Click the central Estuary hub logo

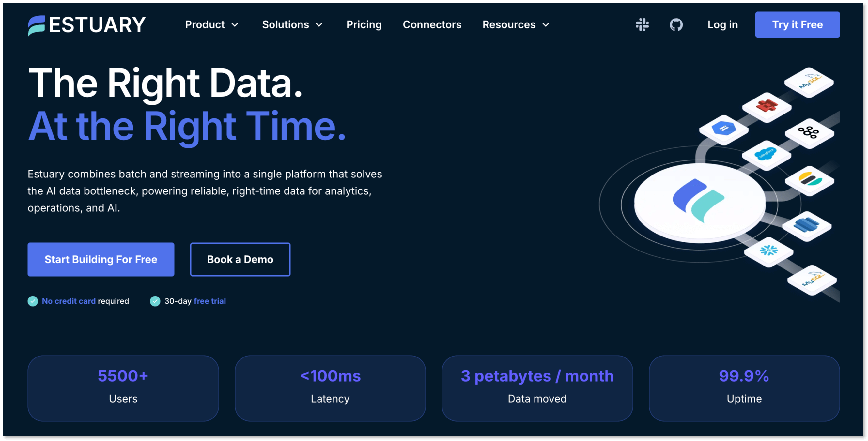pos(699,201)
